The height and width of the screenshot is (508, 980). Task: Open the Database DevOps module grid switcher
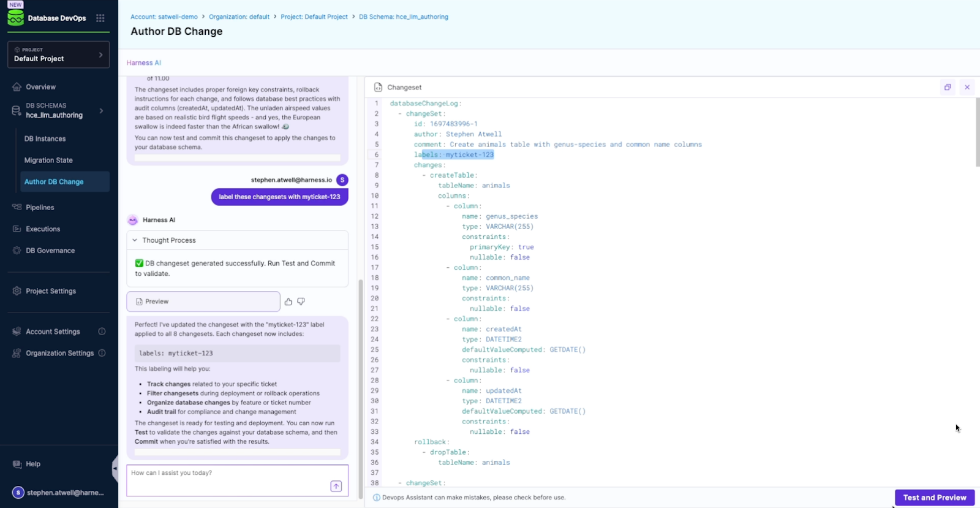[x=100, y=18]
